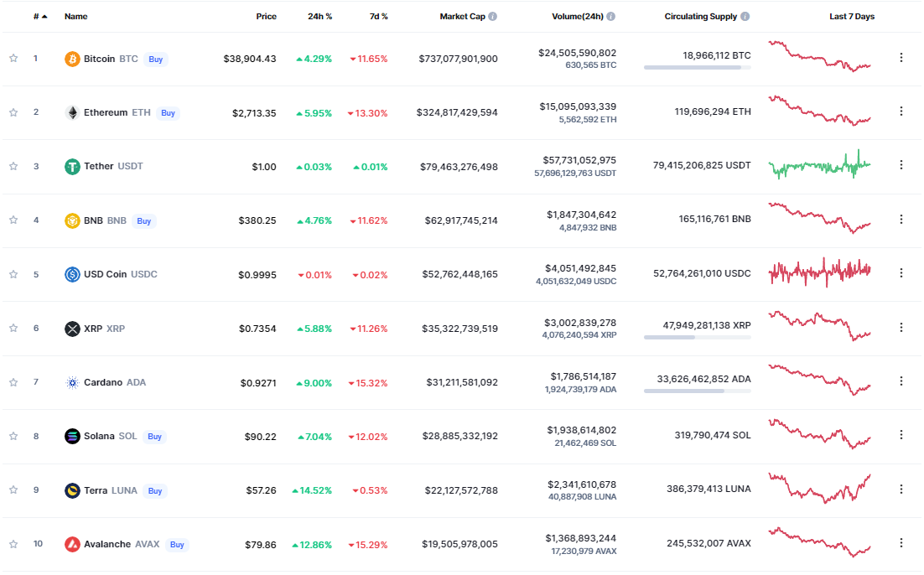
Task: Click the USD Coin logo icon
Action: coord(72,275)
